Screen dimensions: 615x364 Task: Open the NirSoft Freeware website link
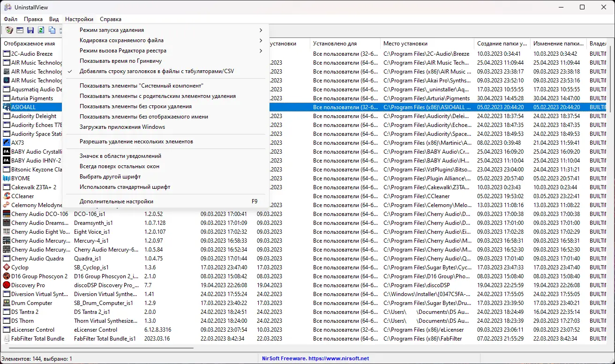315,359
